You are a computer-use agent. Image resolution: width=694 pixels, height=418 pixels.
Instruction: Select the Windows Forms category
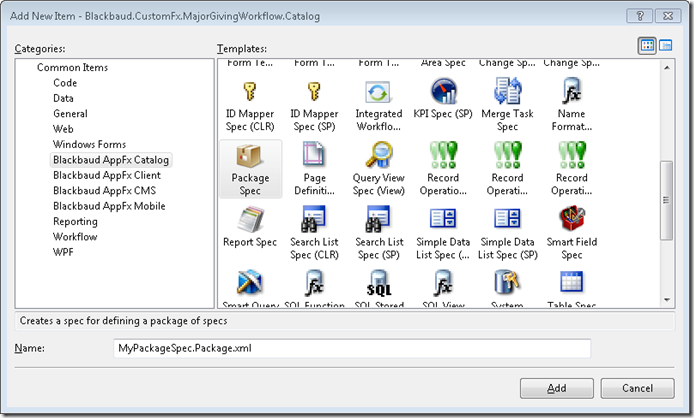(x=89, y=144)
